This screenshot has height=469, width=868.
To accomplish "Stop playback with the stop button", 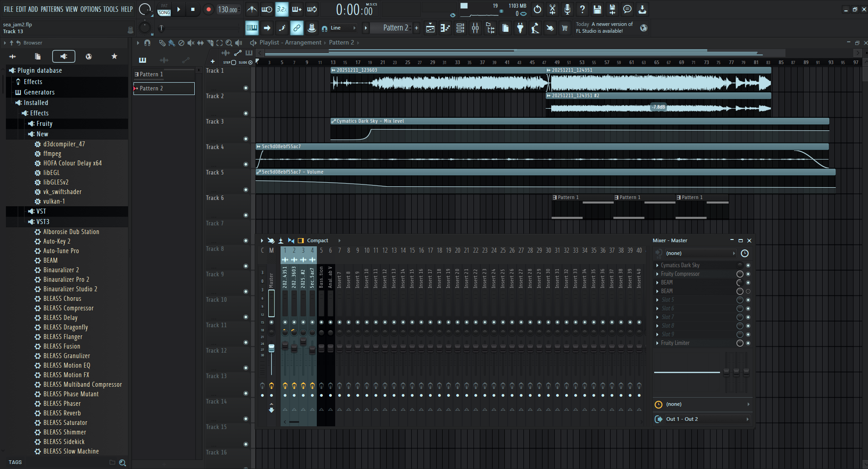I will [x=193, y=10].
